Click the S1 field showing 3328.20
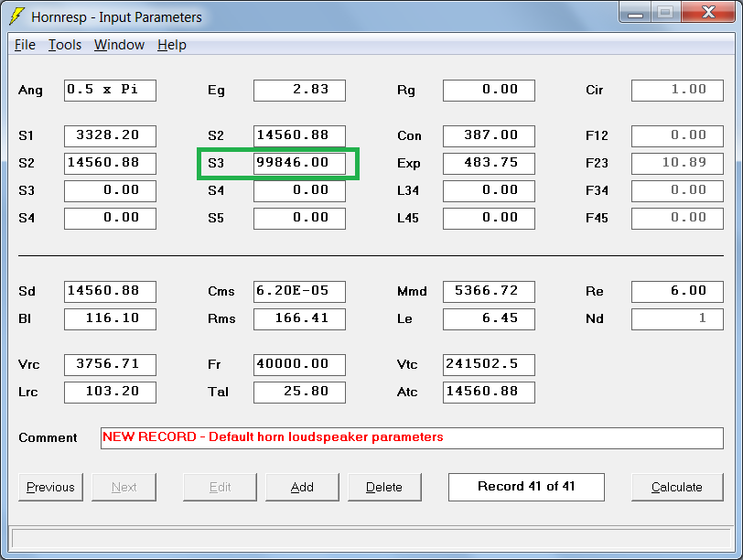743x560 pixels. click(110, 136)
